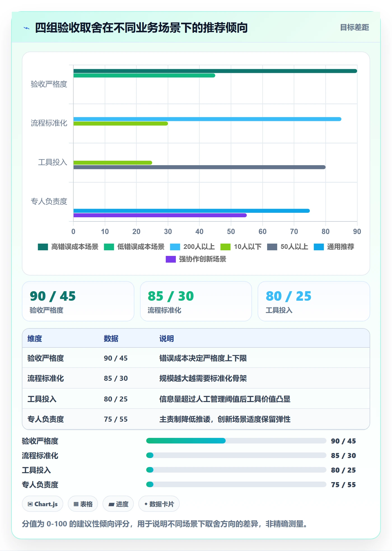Screen dimensions: 392x551
Task: Click the 90 / 45 验收严格度 card
Action: pos(78,301)
